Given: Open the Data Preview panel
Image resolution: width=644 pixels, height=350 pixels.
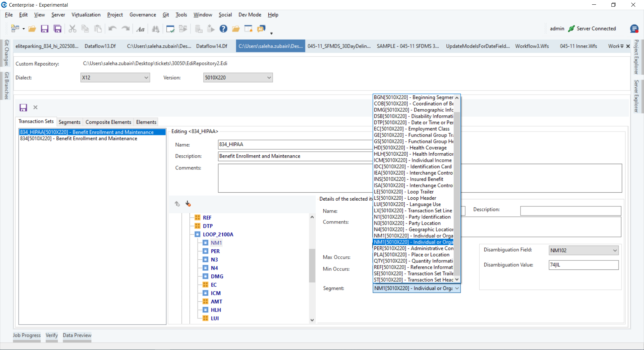Looking at the screenshot, I should [x=77, y=335].
